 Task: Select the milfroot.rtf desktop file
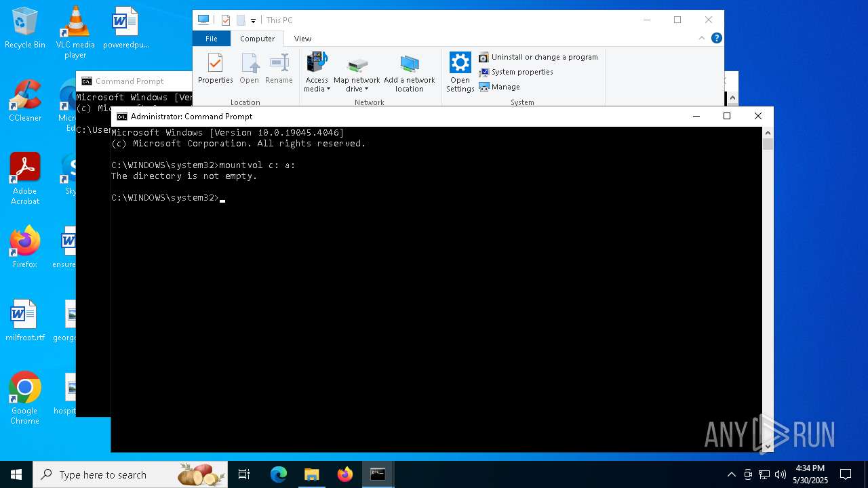point(25,321)
